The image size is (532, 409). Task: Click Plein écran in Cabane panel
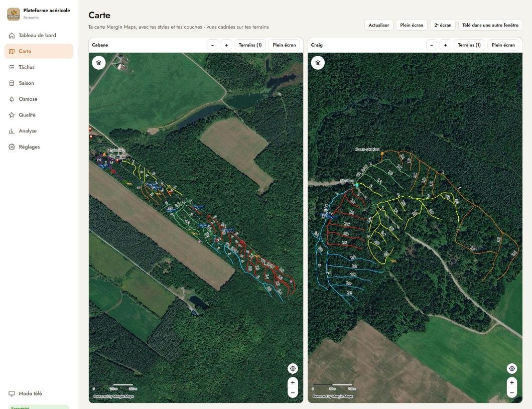285,45
